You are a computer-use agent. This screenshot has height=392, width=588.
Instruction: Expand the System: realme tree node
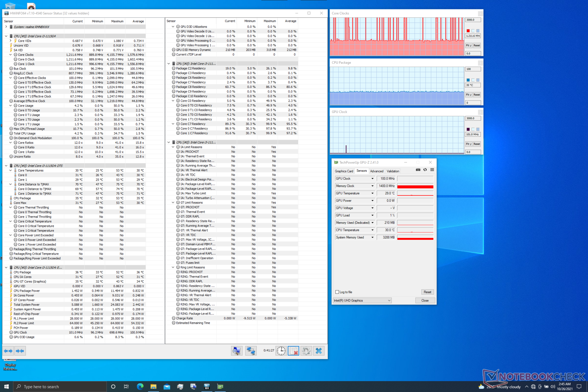pyautogui.click(x=6, y=27)
